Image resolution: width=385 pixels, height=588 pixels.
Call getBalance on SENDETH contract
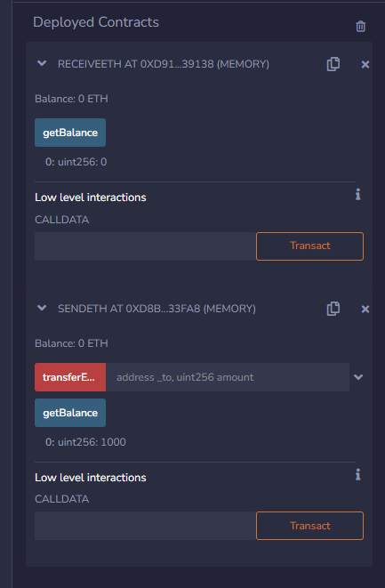70,413
